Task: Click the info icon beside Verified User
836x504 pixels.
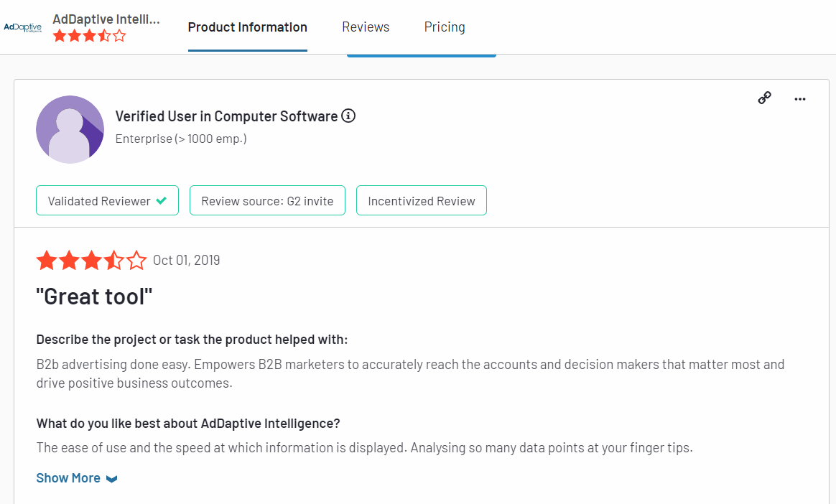Action: (x=348, y=116)
